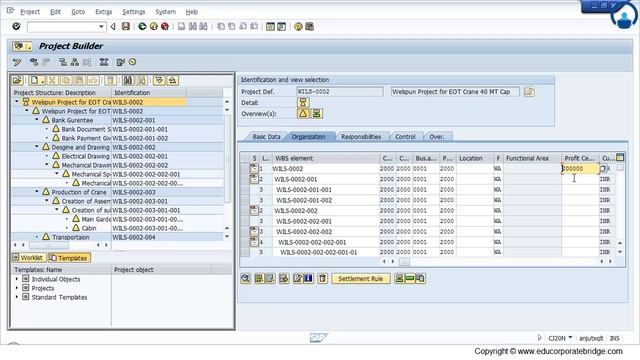Click the Worklist button
640x360 pixels.
28,258
